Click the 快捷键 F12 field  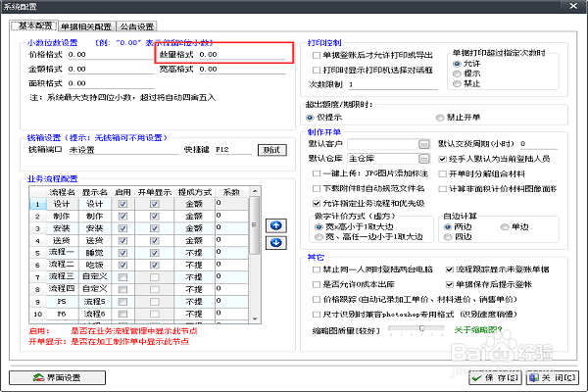[233, 150]
